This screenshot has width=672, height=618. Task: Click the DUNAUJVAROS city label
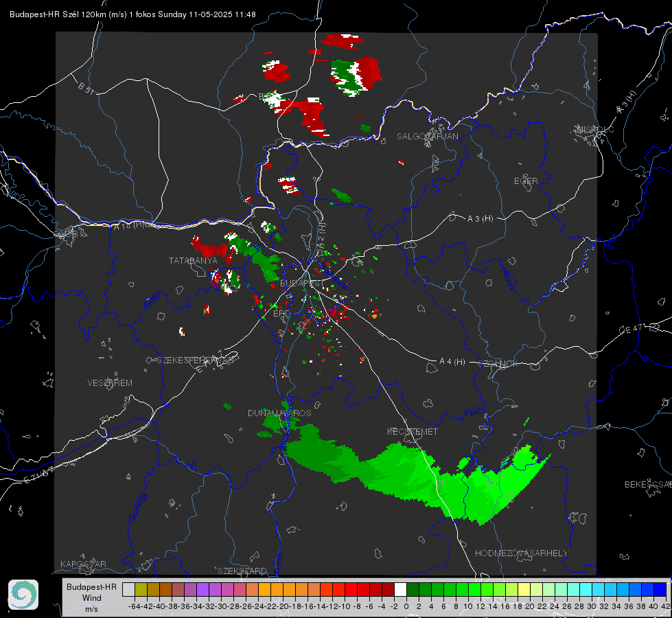coord(279,413)
